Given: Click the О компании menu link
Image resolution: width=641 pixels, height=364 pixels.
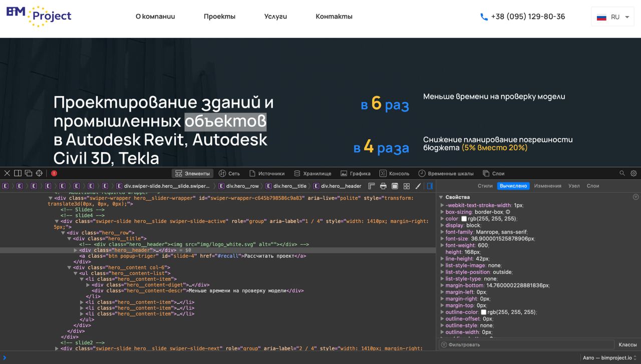Looking at the screenshot, I should coord(155,17).
